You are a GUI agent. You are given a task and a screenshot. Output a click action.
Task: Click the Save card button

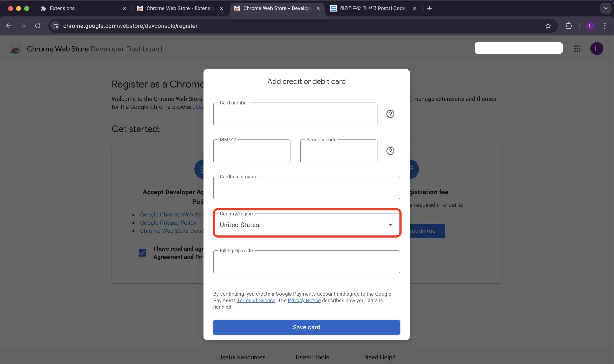[x=306, y=327]
